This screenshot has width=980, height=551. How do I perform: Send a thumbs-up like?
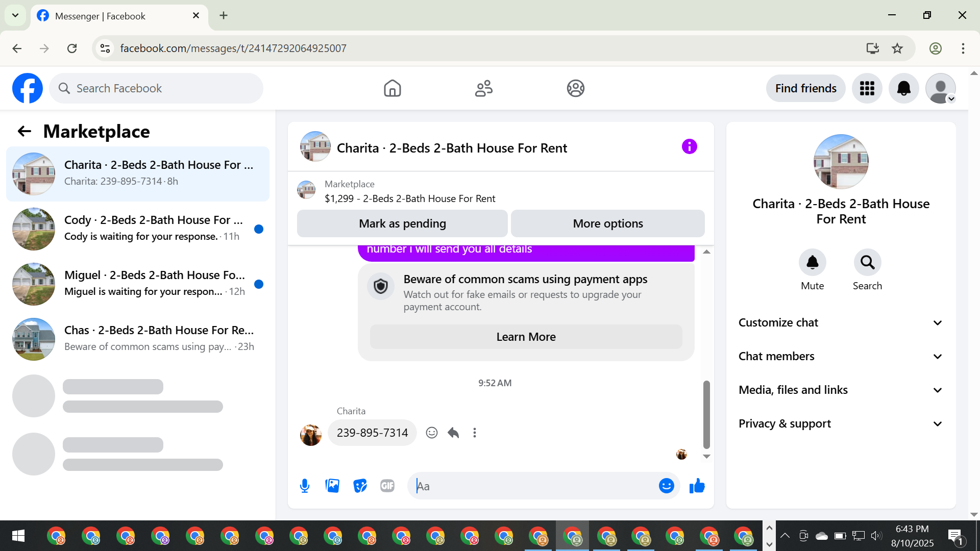697,486
